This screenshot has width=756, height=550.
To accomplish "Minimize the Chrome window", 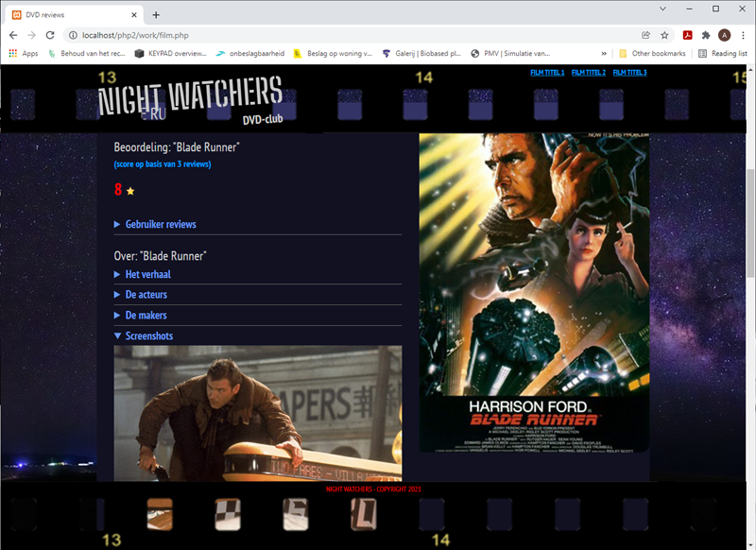I will click(690, 9).
